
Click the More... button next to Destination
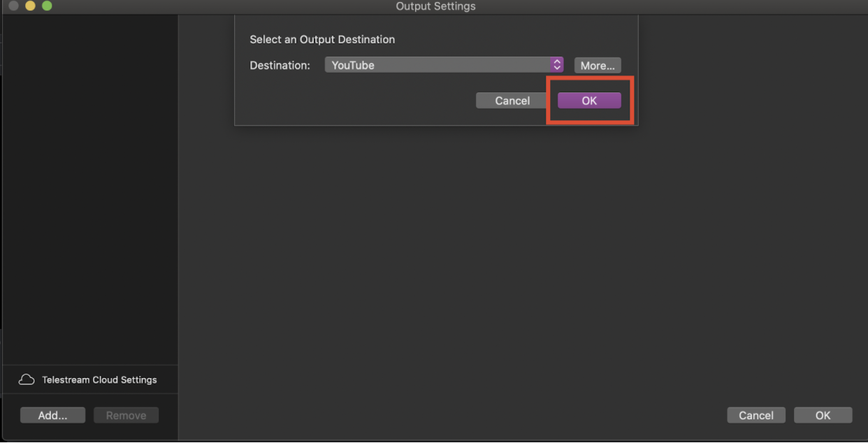click(598, 65)
